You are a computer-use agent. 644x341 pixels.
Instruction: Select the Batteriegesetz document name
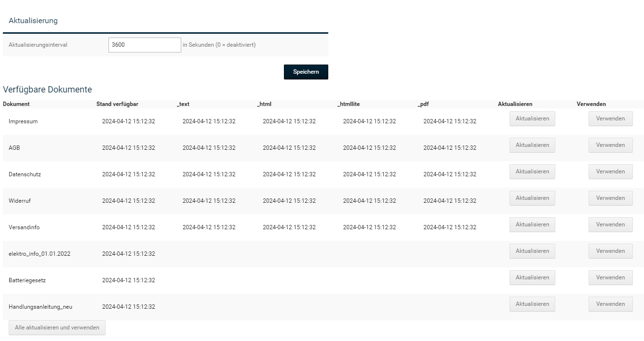(x=27, y=280)
